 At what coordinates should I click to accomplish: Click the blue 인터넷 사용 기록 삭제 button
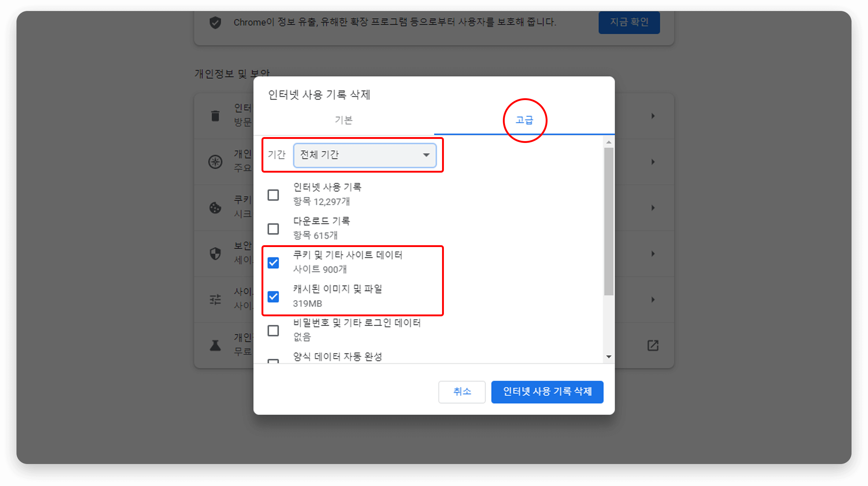pos(547,392)
